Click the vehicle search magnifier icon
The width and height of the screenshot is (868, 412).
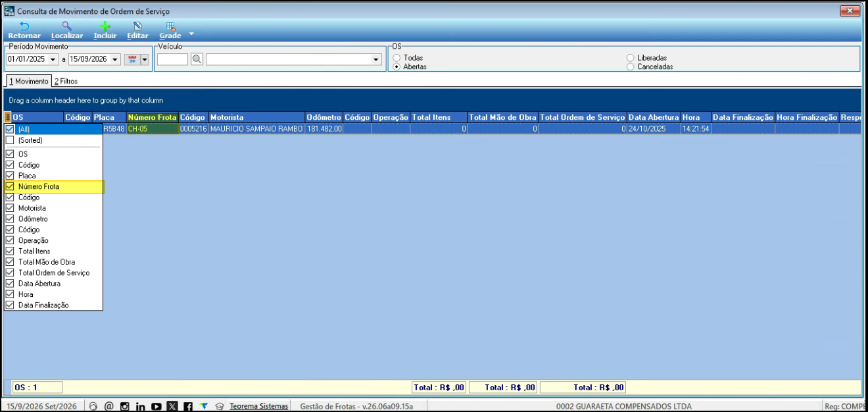pos(197,59)
